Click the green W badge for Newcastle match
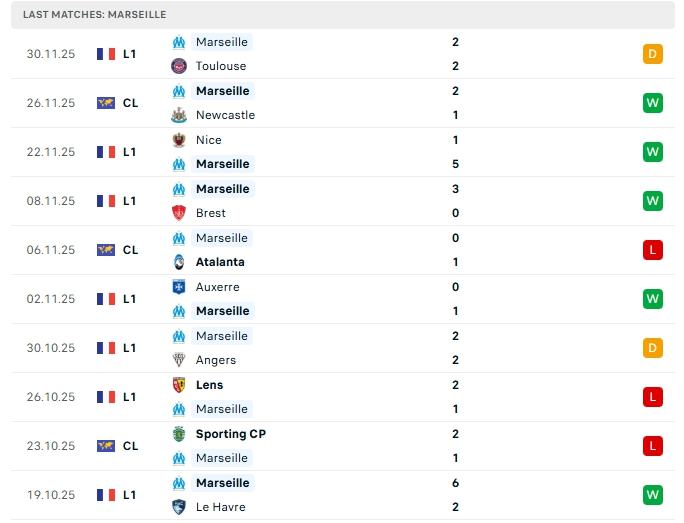Screen dimensions: 684x523 [653, 103]
